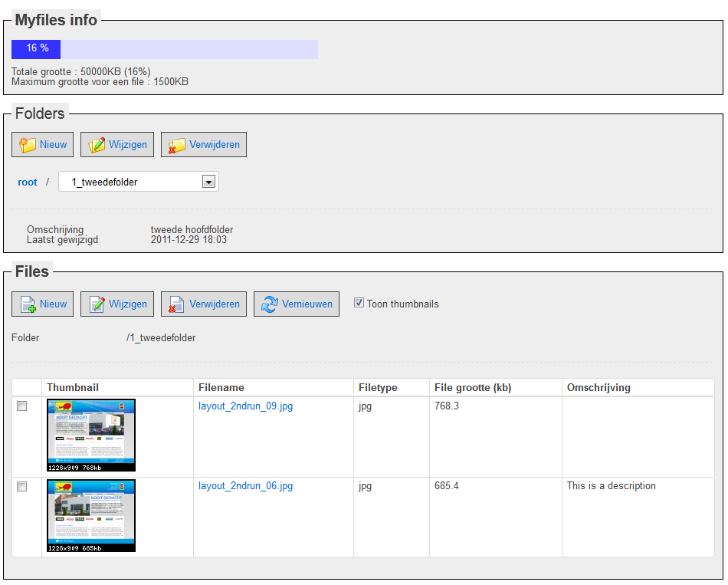Click the new file icon in Files
This screenshot has height=585, width=728.
point(28,304)
